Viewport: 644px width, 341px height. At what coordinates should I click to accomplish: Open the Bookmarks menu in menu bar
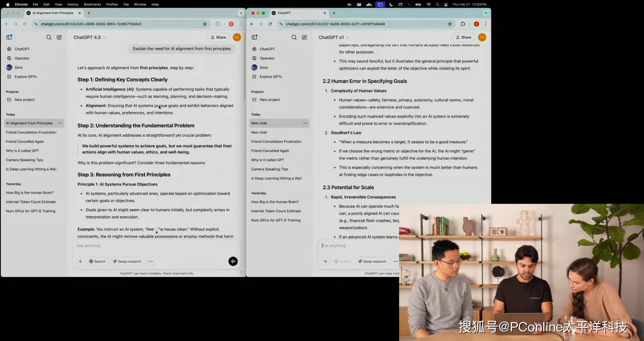coord(92,4)
